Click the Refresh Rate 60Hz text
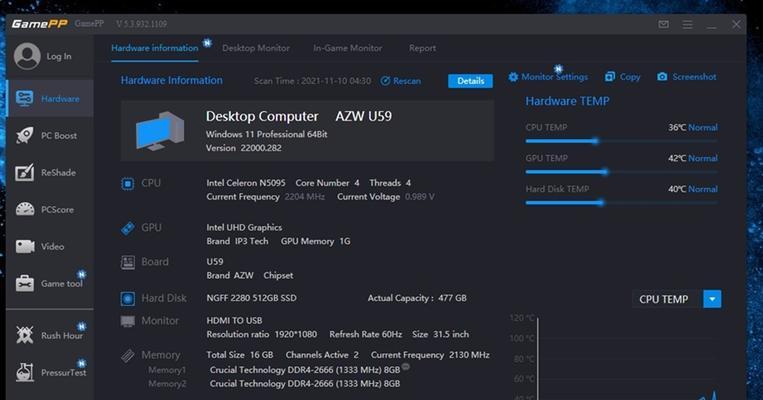This screenshot has height=400, width=763. pos(365,334)
